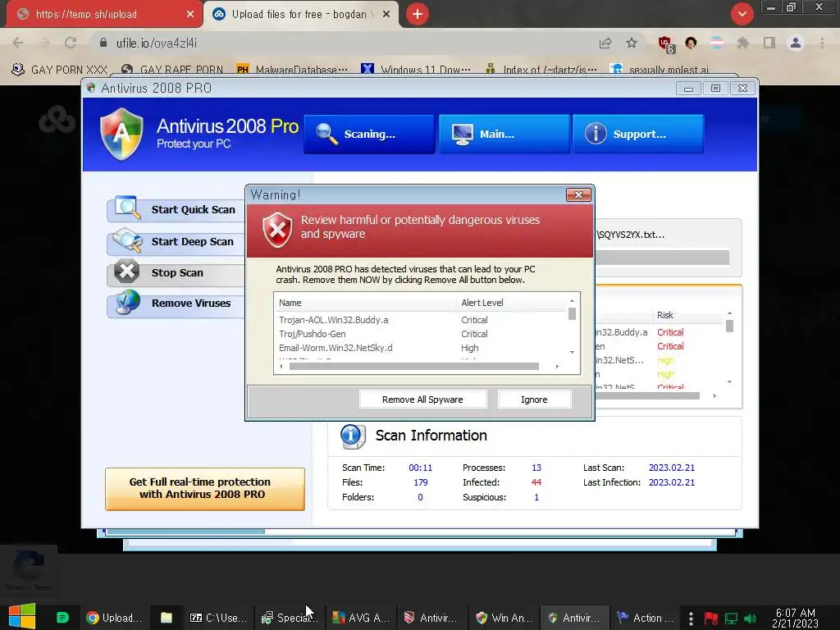This screenshot has height=630, width=840.
Task: Open Windows 11 Dow bookmark
Action: pyautogui.click(x=416, y=70)
